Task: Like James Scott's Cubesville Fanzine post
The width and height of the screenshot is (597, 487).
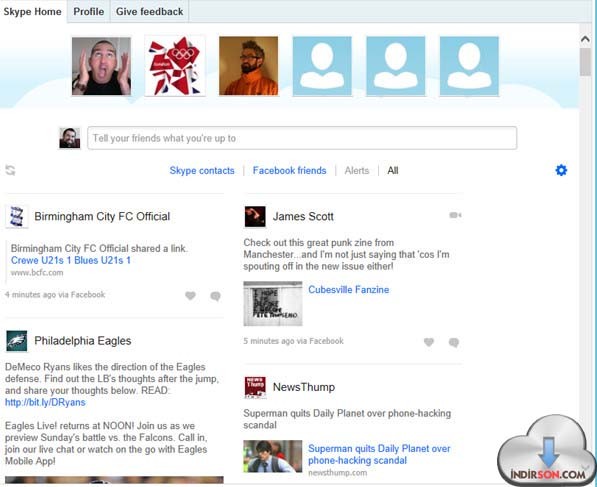Action: click(429, 342)
